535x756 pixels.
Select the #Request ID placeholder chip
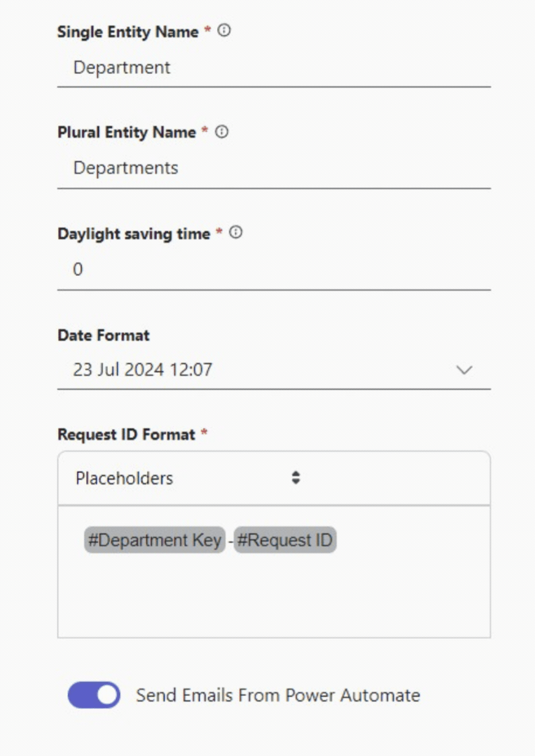tap(285, 540)
